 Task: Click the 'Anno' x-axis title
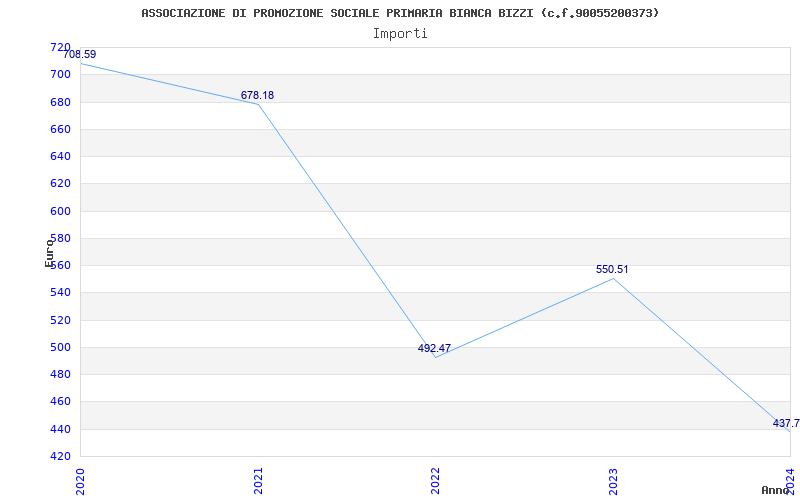[776, 490]
